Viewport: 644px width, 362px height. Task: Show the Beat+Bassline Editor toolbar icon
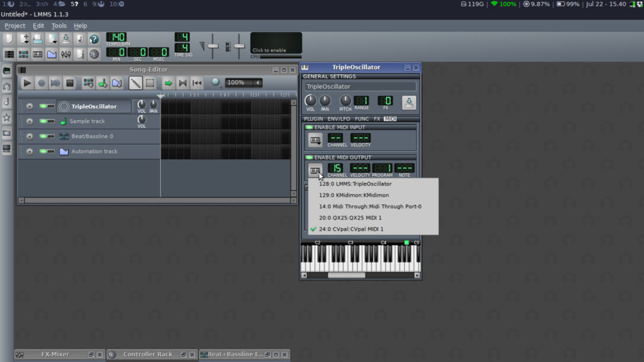coord(24,54)
